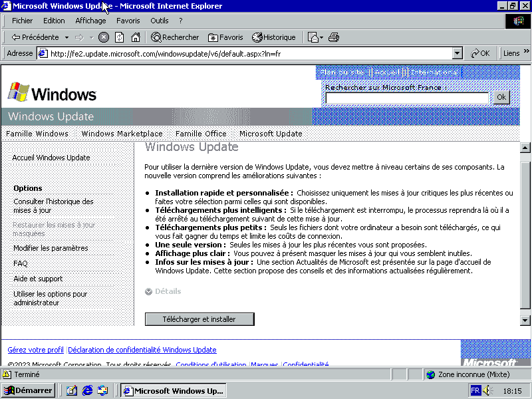The width and height of the screenshot is (532, 399).
Task: Refresh the page using the refresh icon
Action: 120,37
